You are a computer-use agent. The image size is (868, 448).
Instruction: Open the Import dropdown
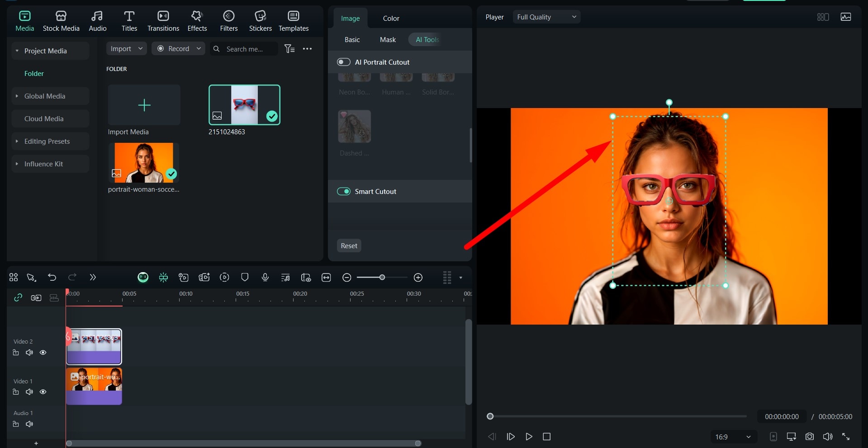[x=127, y=48]
